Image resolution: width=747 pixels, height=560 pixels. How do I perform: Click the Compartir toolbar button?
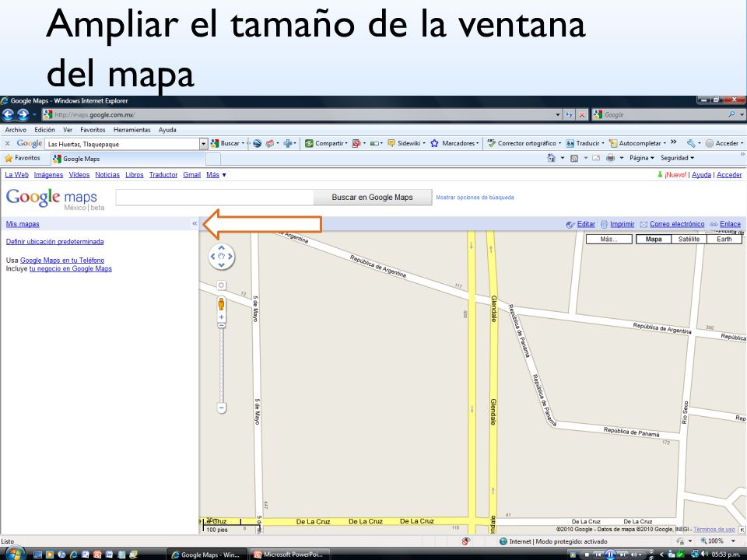pos(326,143)
